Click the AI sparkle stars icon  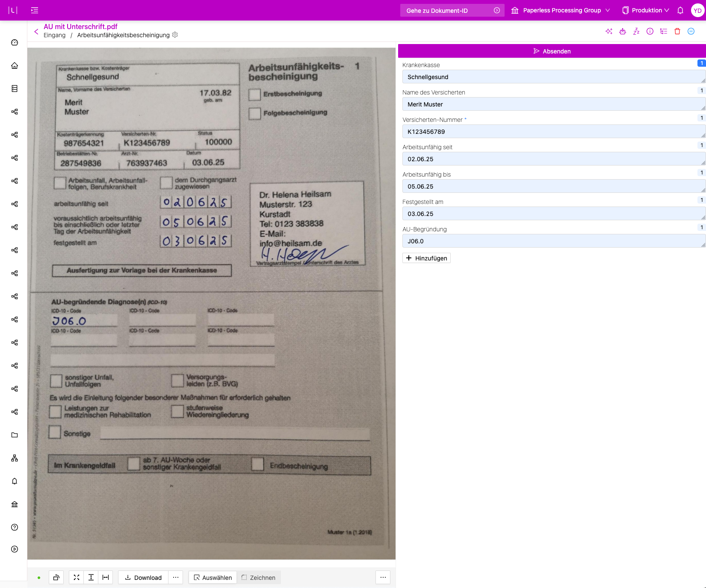609,31
